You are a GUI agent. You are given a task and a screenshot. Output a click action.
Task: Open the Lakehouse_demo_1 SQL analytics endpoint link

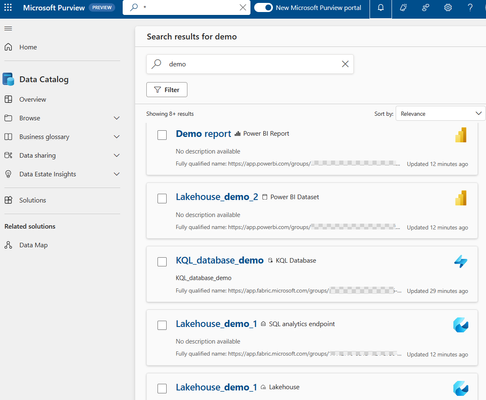coord(216,324)
